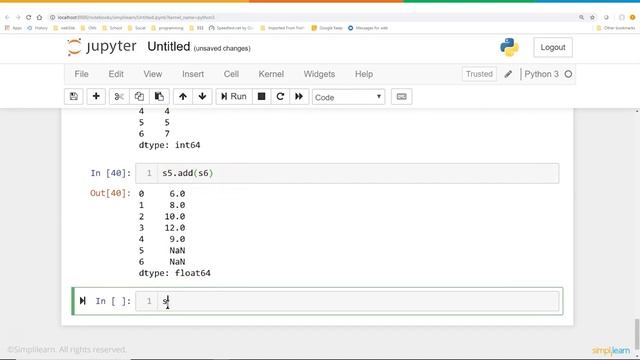Cut selected cells with the scissors icon
Image resolution: width=640 pixels, height=360 pixels.
[119, 97]
